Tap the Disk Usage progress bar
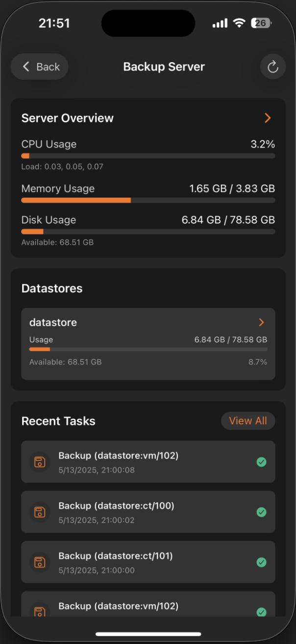 [148, 231]
